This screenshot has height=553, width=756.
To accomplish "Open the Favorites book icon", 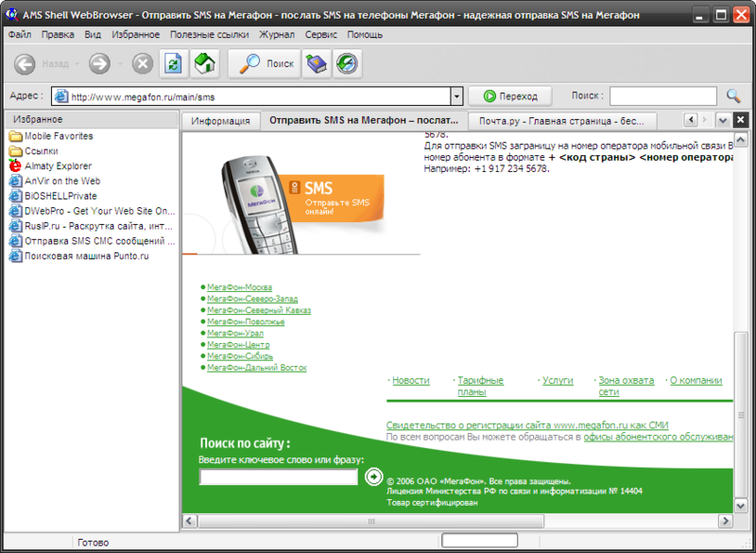I will [x=317, y=63].
